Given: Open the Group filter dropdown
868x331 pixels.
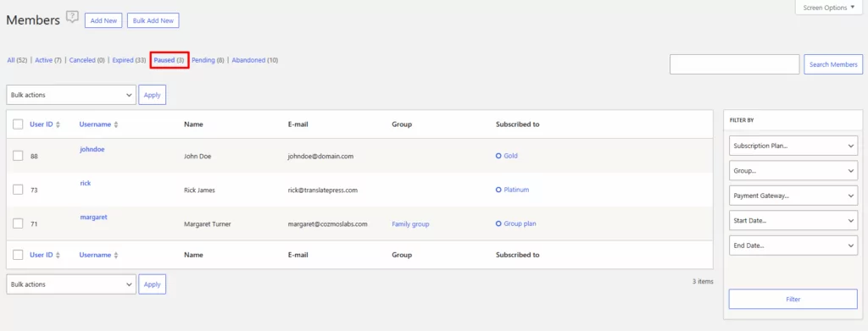Looking at the screenshot, I should point(793,171).
